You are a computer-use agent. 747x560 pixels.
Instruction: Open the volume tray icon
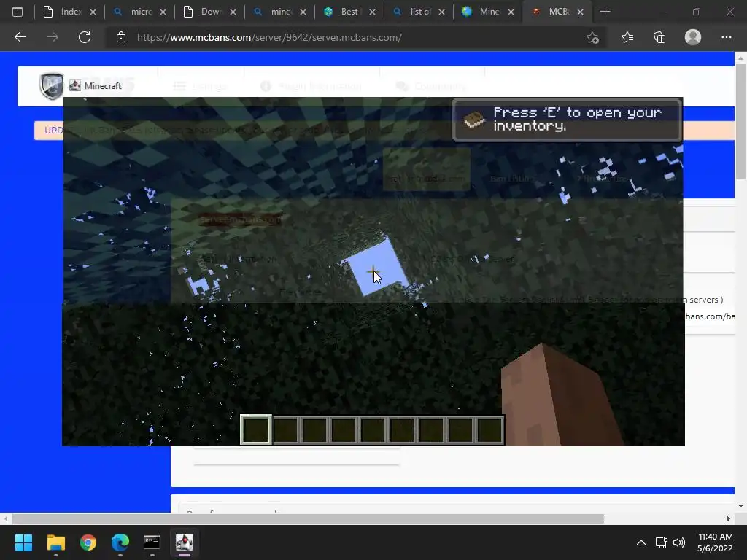coord(679,542)
